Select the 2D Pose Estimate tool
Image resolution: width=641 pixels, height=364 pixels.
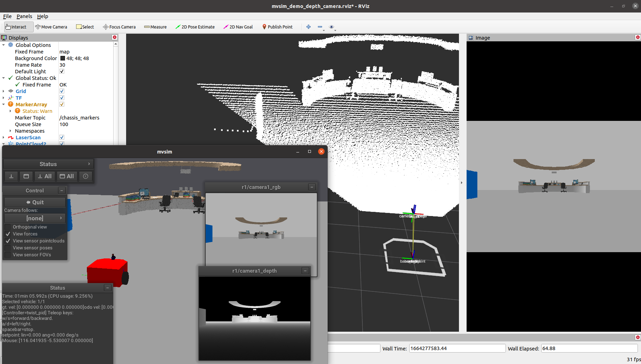[x=195, y=27]
